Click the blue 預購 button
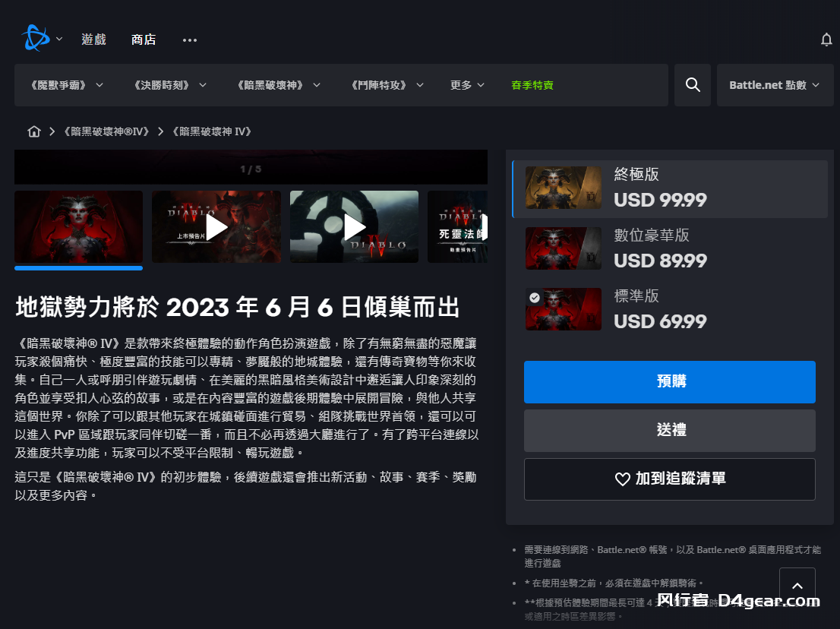The height and width of the screenshot is (629, 840). click(669, 381)
